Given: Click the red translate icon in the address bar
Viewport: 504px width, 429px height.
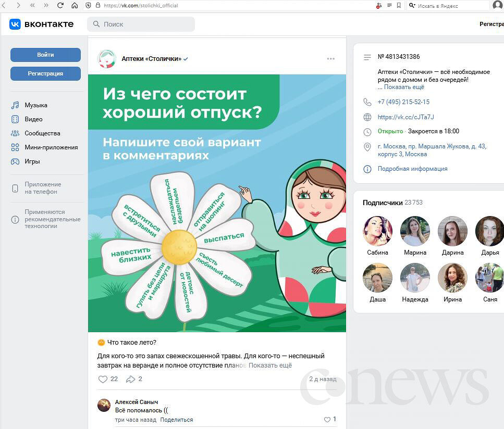Looking at the screenshot, I should click(379, 5).
